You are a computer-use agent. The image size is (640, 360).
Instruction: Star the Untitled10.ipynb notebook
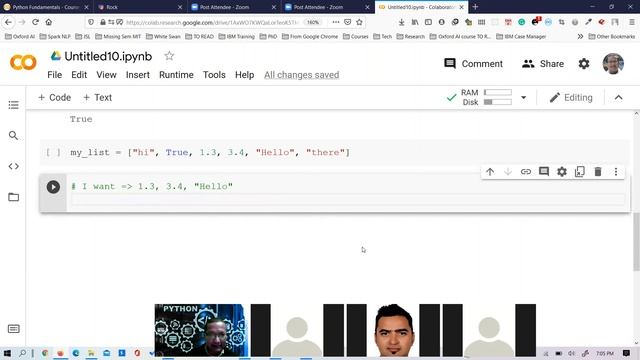tap(169, 56)
